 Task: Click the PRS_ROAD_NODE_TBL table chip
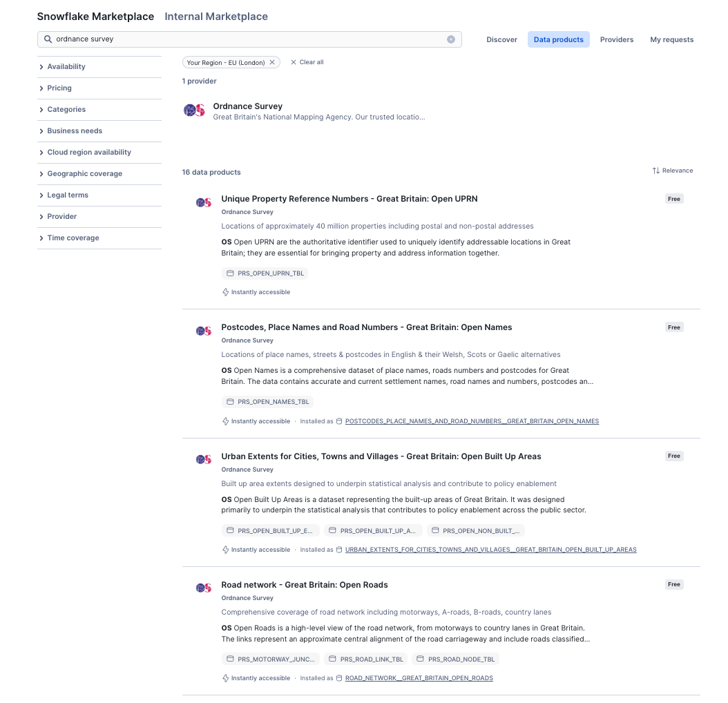point(456,659)
